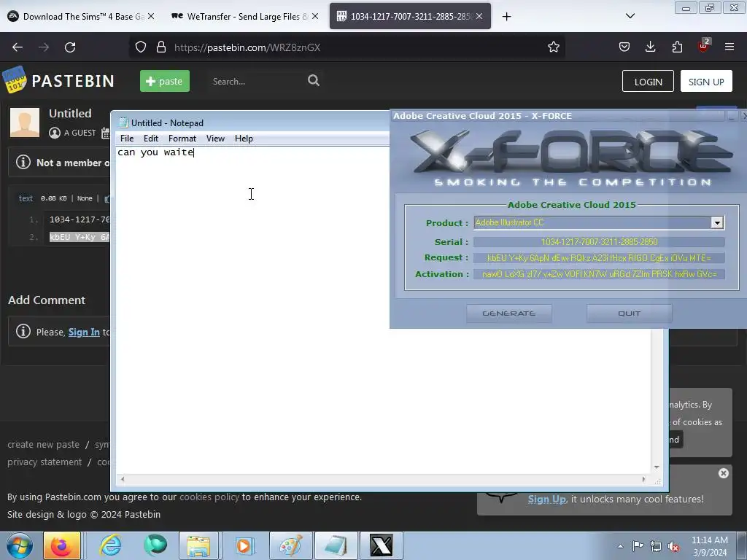The width and height of the screenshot is (747, 560).
Task: Close the Sims 4 download tab
Action: [151, 16]
